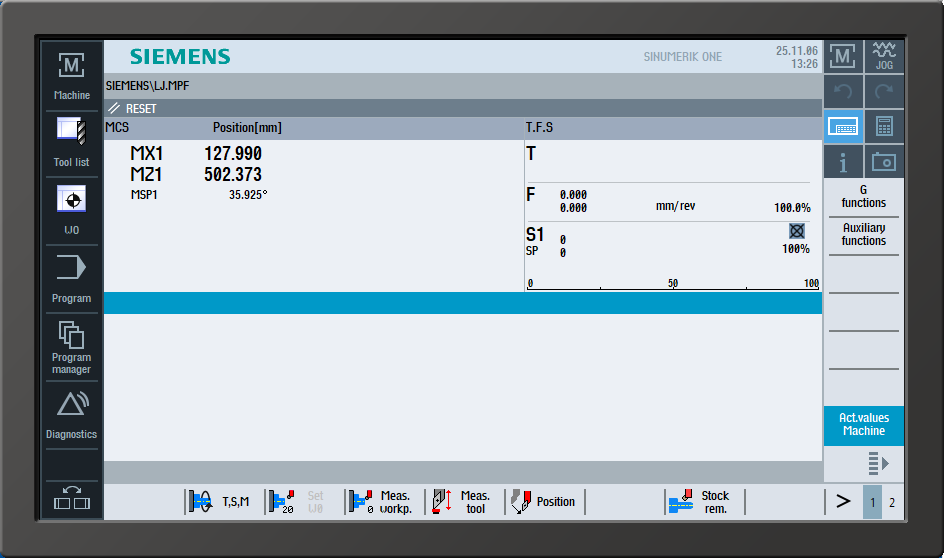944x558 pixels.
Task: Click the crossed-box spindle status icon
Action: 796,231
